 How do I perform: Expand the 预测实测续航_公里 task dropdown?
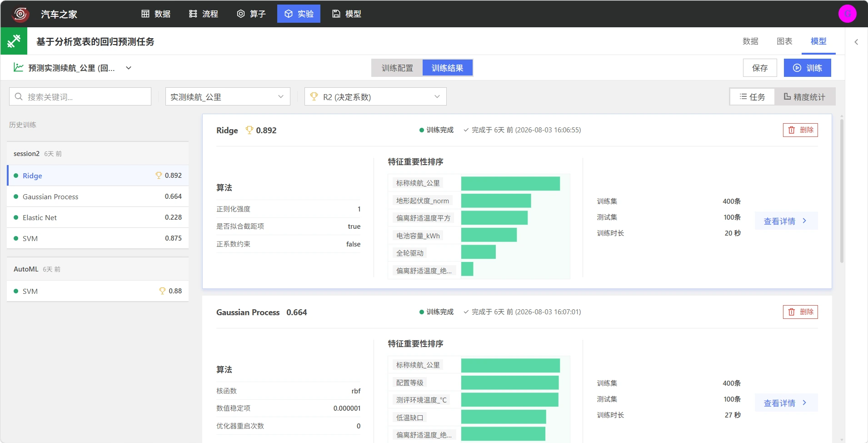pos(129,68)
